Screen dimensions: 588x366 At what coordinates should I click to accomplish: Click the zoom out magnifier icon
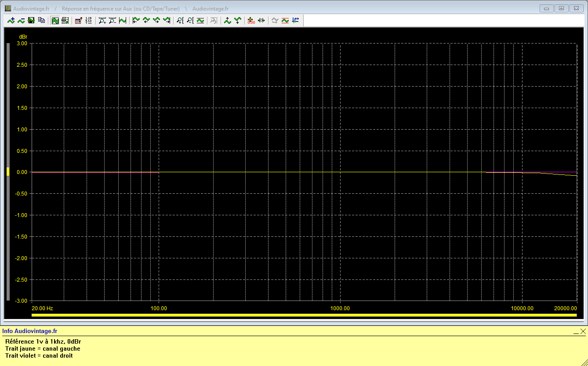[113, 20]
